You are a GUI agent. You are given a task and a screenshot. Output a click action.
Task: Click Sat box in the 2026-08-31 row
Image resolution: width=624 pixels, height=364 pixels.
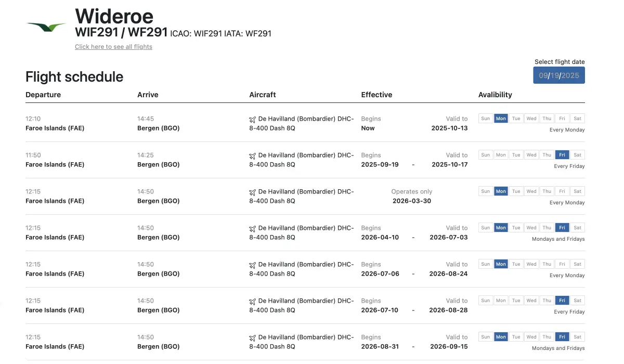tap(577, 337)
